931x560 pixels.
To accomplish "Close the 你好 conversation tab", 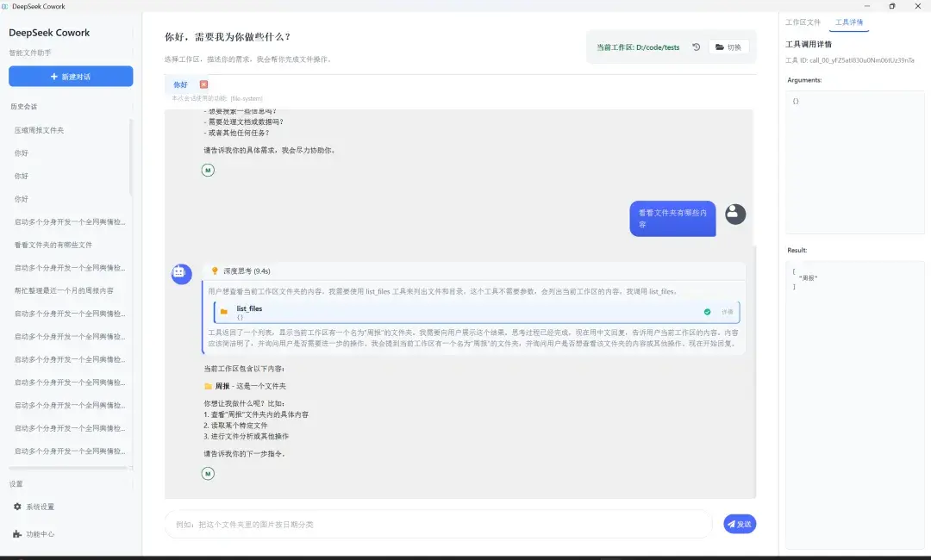I will click(203, 84).
